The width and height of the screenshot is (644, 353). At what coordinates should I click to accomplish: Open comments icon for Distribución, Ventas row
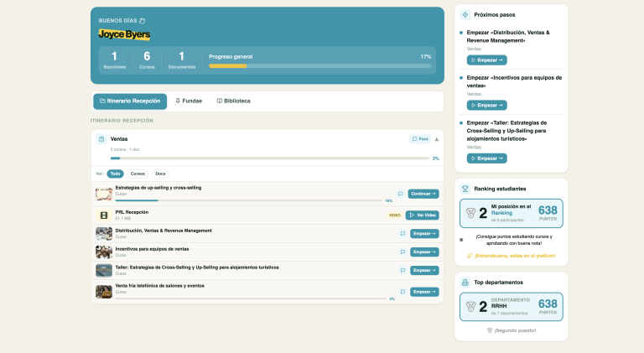point(402,234)
